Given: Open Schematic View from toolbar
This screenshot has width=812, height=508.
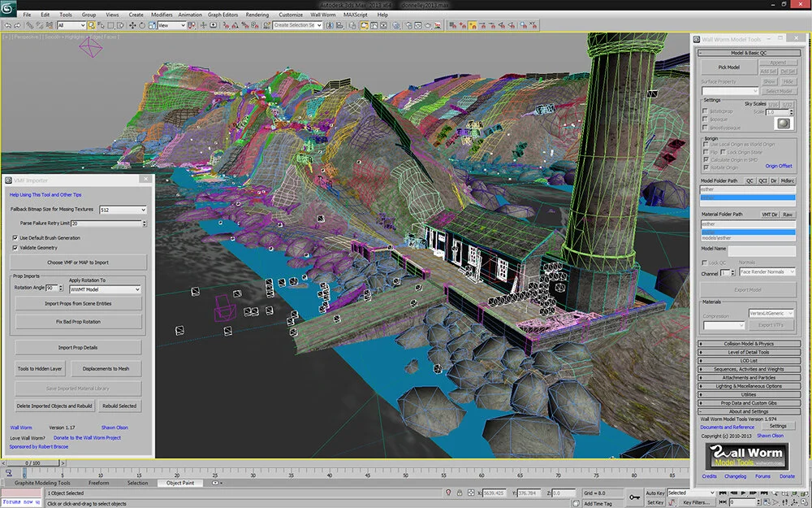Looking at the screenshot, I should pyautogui.click(x=384, y=25).
